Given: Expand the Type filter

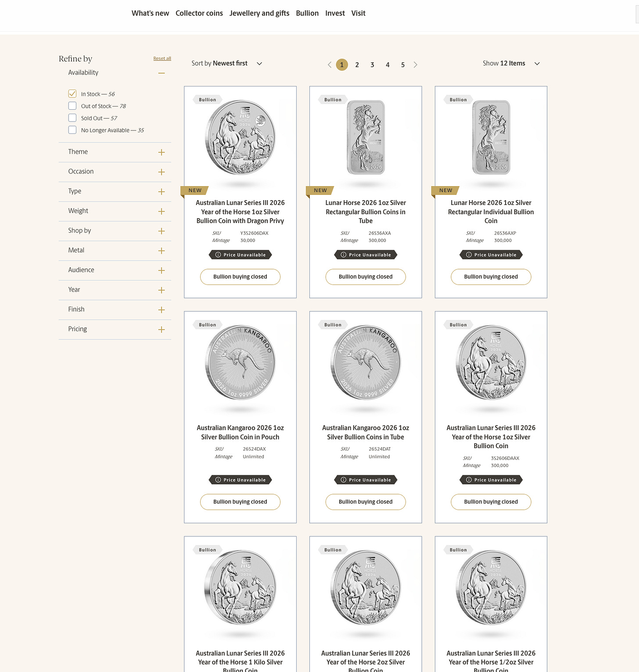Looking at the screenshot, I should tap(162, 192).
